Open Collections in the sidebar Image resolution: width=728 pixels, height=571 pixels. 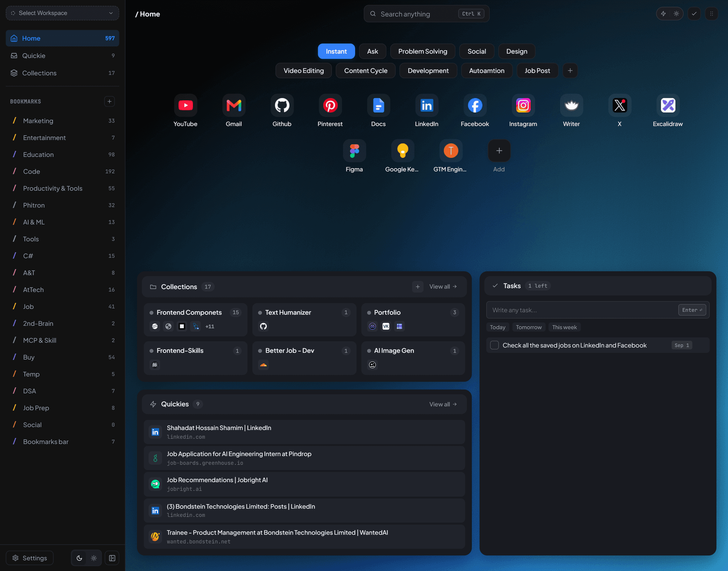coord(63,73)
